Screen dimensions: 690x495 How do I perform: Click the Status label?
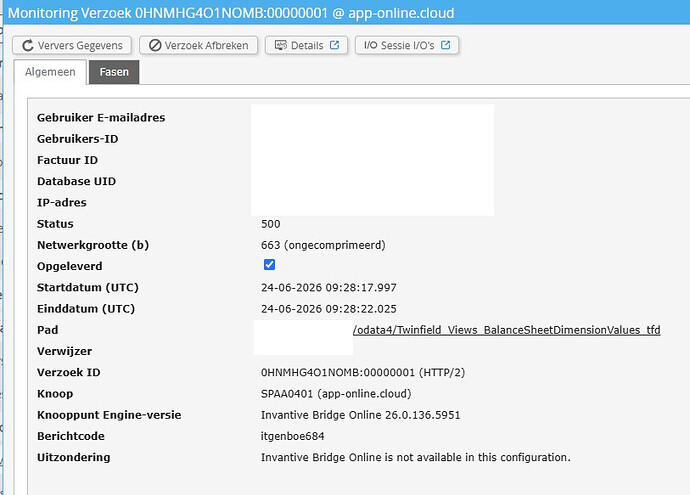click(55, 224)
